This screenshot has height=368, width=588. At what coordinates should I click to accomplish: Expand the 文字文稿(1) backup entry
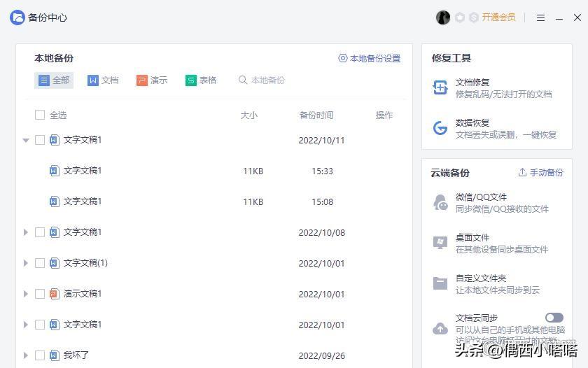(26, 263)
